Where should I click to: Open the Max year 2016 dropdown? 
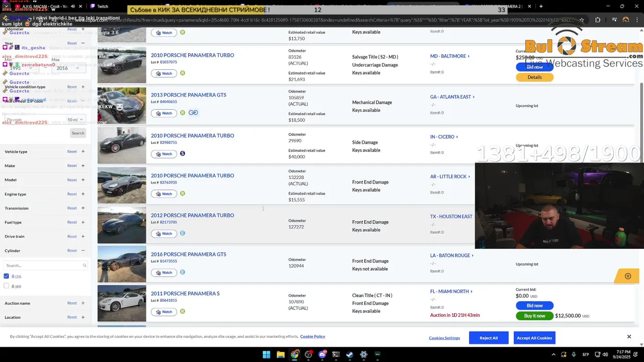(x=68, y=68)
